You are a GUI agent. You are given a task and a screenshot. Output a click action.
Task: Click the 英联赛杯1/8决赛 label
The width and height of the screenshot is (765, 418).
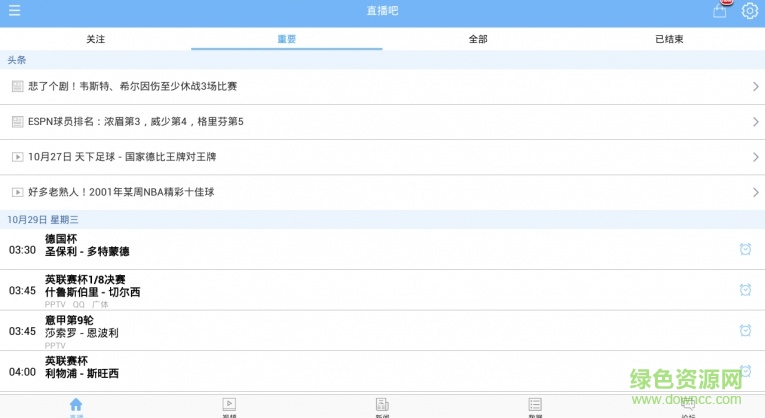click(x=85, y=279)
